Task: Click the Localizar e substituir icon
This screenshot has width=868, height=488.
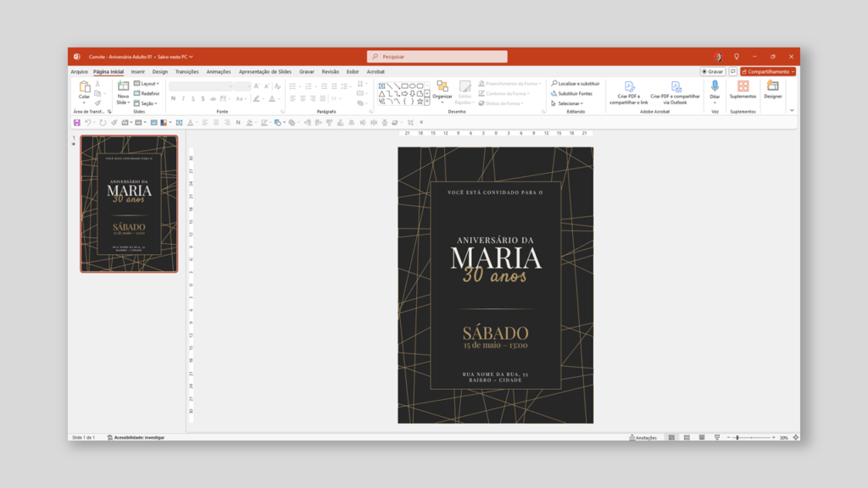Action: [553, 82]
